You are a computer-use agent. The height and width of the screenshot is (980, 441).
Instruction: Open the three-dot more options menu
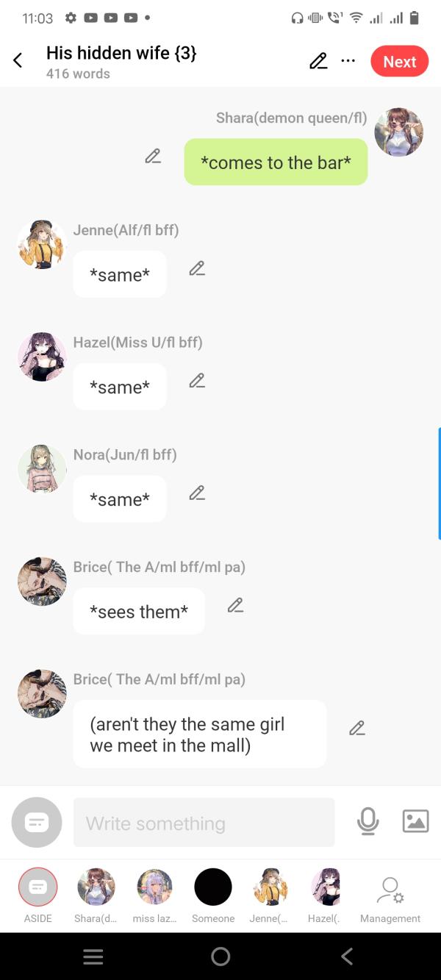[348, 61]
